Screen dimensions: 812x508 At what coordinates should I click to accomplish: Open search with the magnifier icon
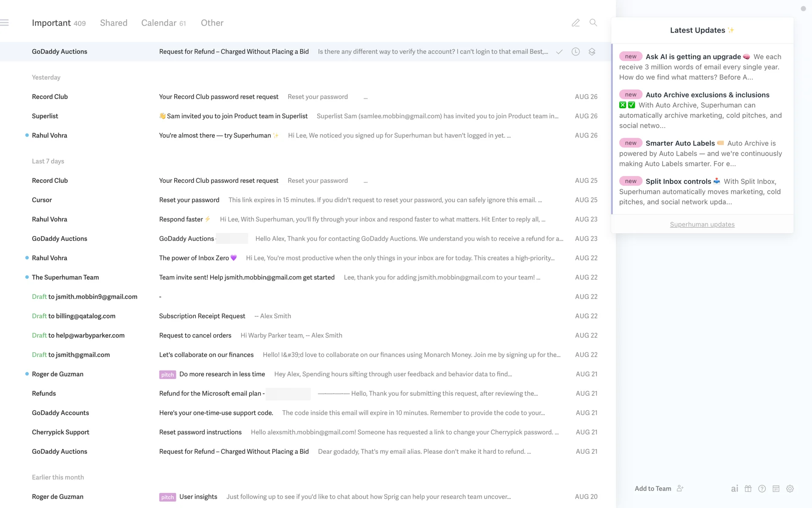pyautogui.click(x=593, y=23)
